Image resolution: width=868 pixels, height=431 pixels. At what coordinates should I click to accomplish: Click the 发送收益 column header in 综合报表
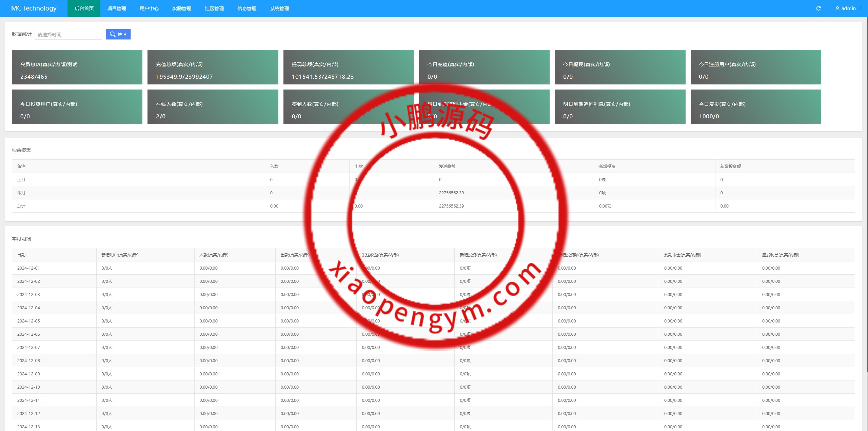click(x=447, y=166)
